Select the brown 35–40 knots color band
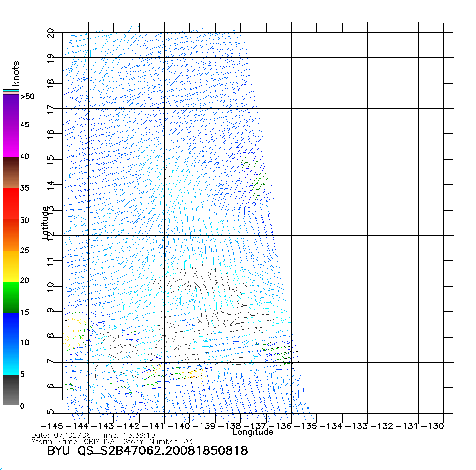 coord(11,173)
